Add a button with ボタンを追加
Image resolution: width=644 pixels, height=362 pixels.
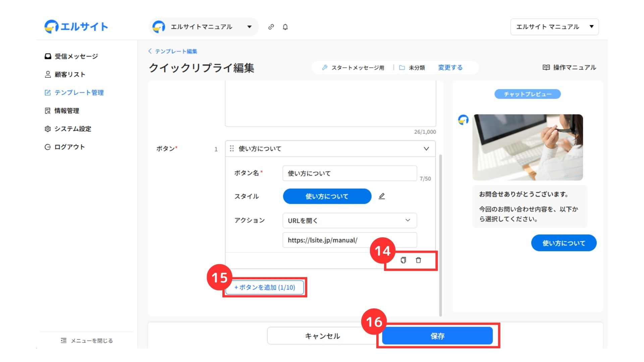tap(265, 287)
